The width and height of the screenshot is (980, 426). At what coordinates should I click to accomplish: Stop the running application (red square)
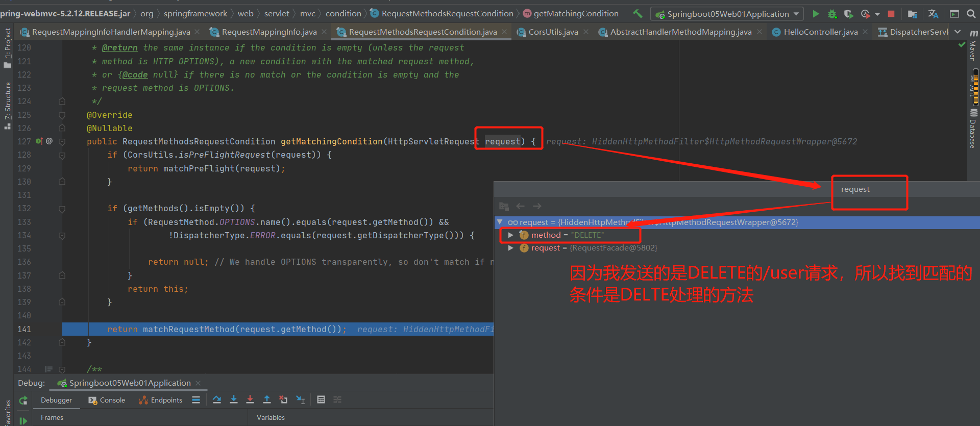pyautogui.click(x=891, y=14)
